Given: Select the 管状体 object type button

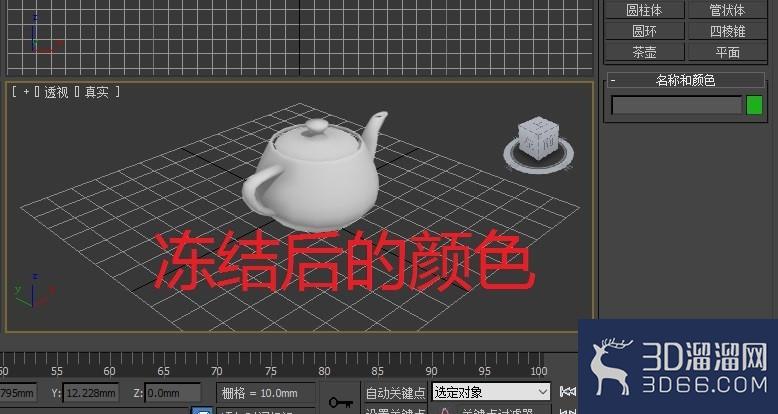Looking at the screenshot, I should (727, 10).
